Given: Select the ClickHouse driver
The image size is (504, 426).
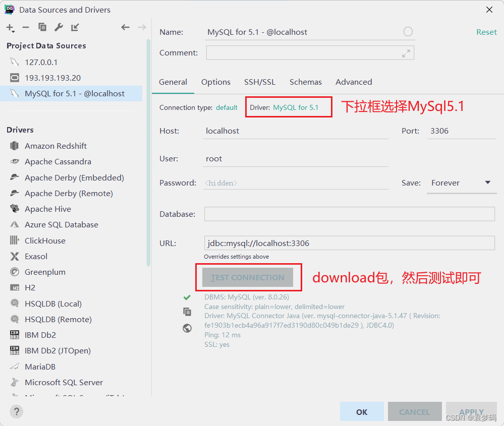Looking at the screenshot, I should click(x=44, y=240).
